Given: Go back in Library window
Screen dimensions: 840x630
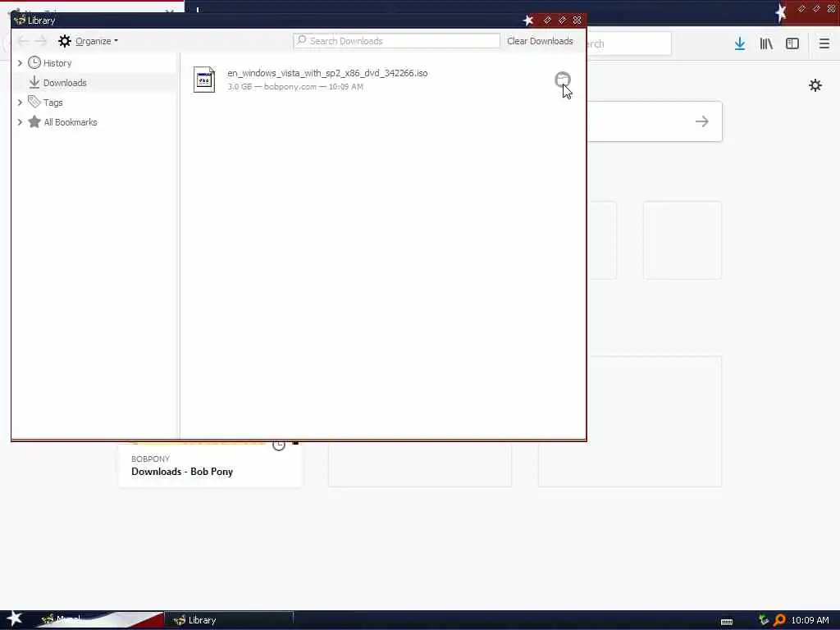Looking at the screenshot, I should point(22,41).
